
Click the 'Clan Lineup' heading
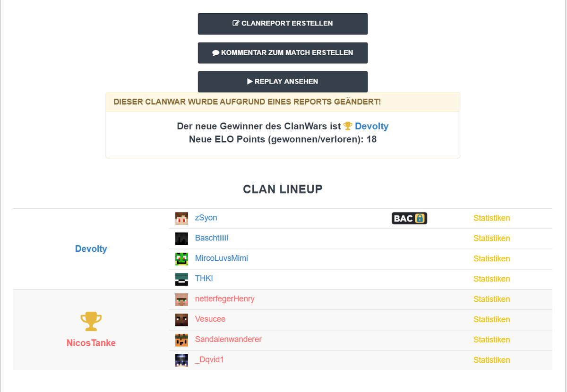click(283, 189)
